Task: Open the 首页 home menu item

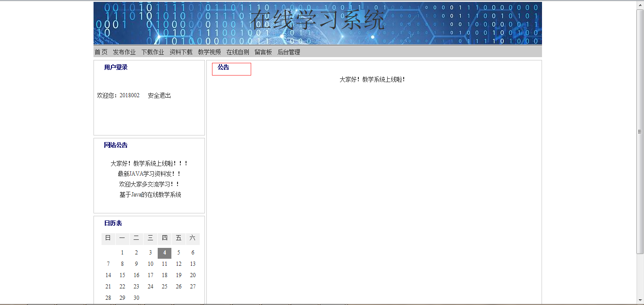Action: [101, 52]
